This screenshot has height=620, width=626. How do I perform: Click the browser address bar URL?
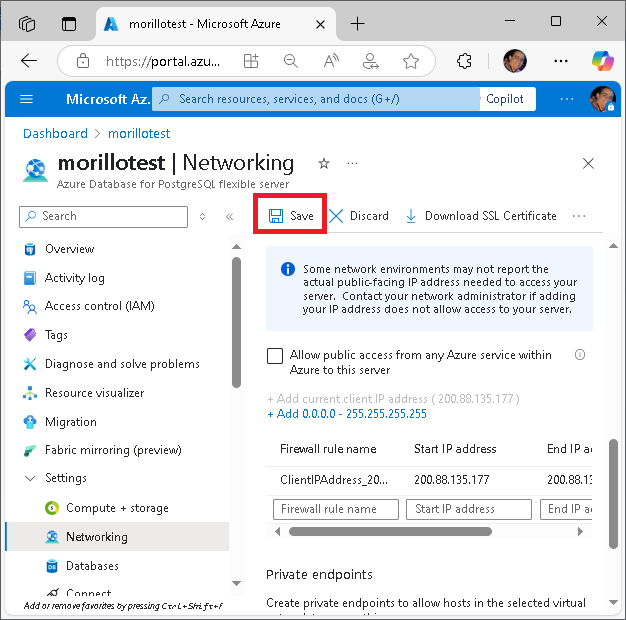tap(163, 61)
